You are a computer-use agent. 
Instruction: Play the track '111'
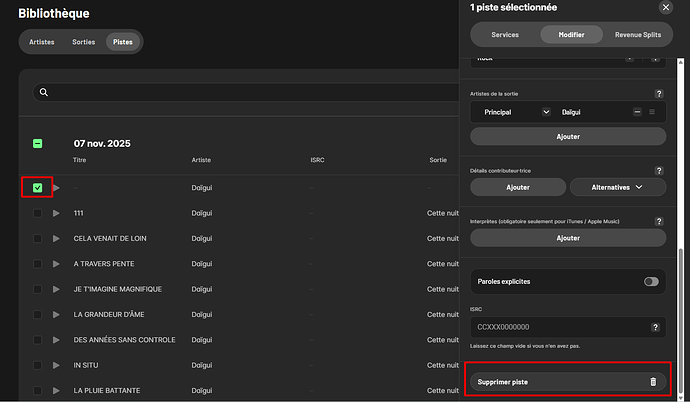57,213
